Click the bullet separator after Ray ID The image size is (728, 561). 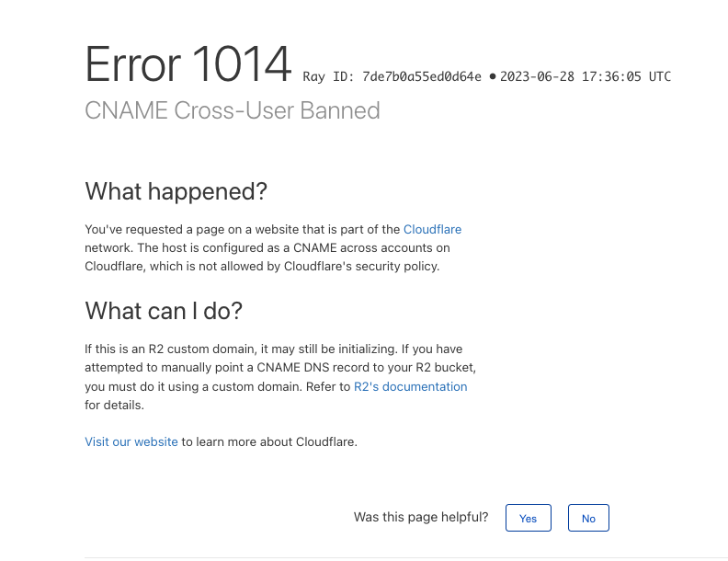(493, 76)
